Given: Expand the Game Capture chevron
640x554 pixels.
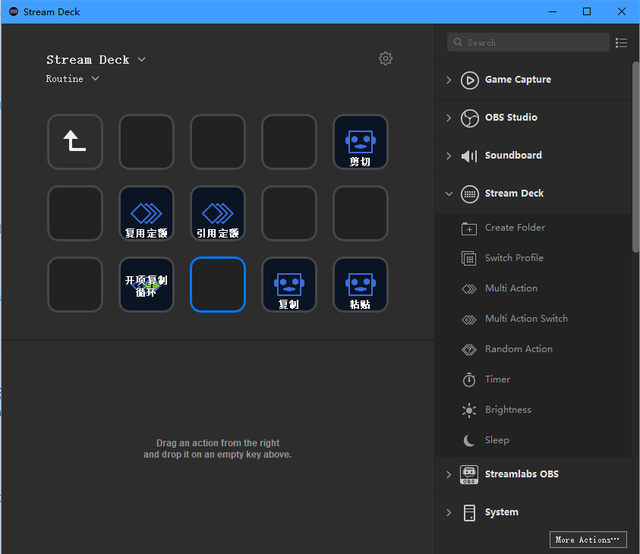Looking at the screenshot, I should click(x=449, y=80).
